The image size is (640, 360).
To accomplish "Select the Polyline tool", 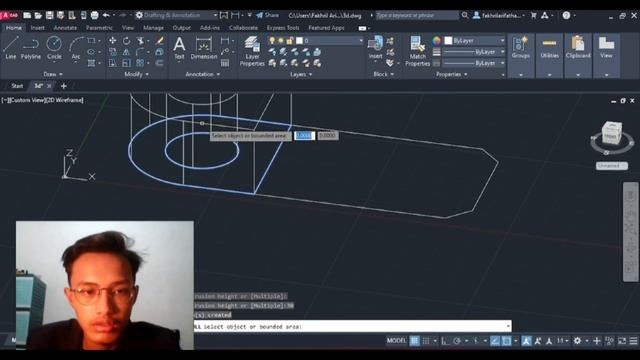I will point(31,48).
